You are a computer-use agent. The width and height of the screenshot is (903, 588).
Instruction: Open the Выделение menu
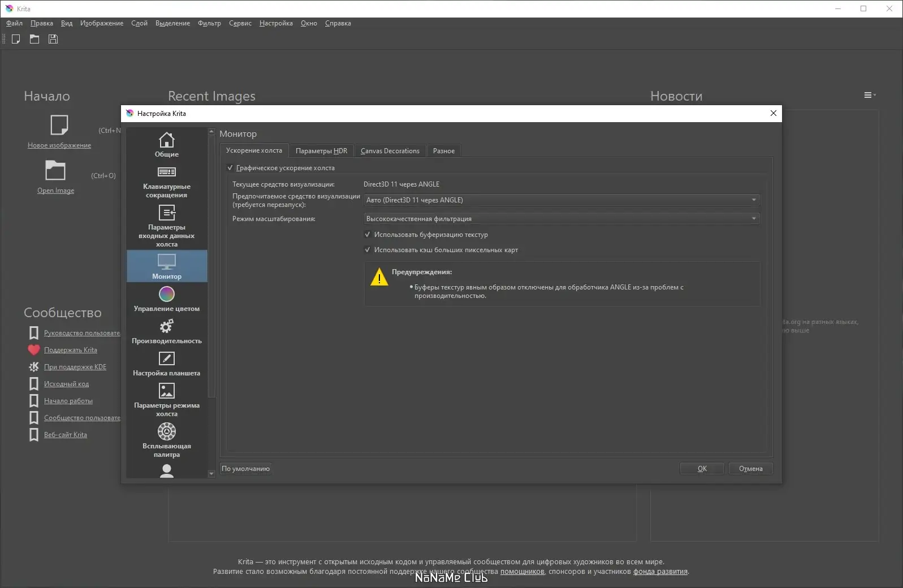click(172, 23)
